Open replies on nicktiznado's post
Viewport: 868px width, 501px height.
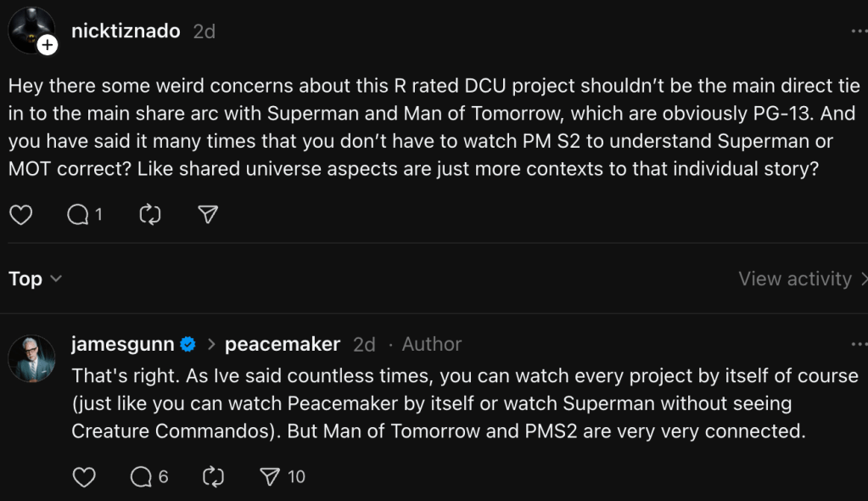pos(78,215)
